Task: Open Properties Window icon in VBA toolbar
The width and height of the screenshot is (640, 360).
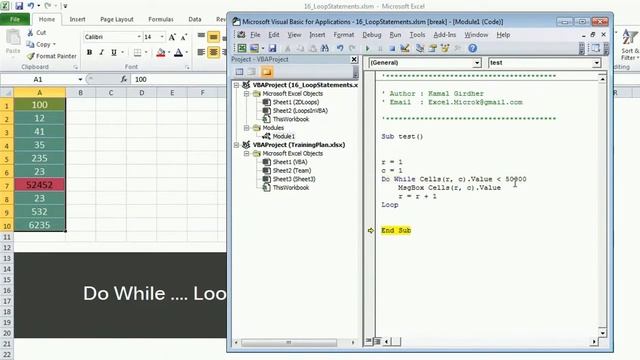Action: [x=432, y=48]
